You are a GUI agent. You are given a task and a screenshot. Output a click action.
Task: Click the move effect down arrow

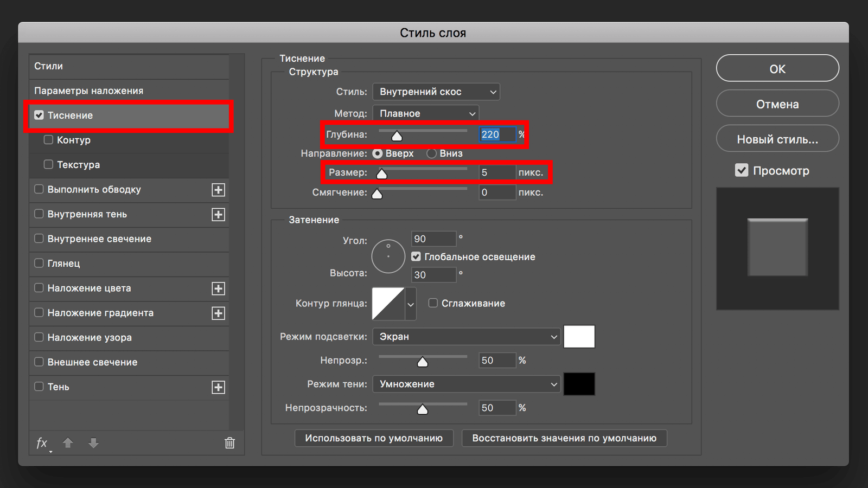93,443
